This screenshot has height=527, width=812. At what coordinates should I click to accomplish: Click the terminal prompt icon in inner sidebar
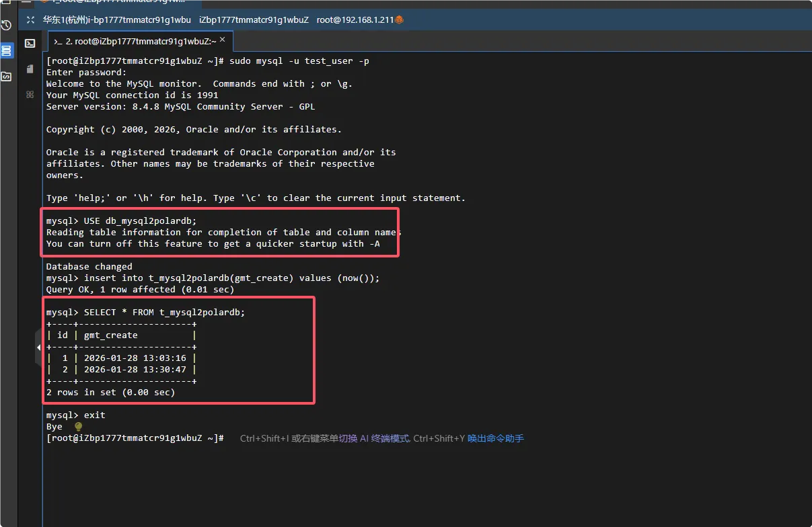coord(30,43)
